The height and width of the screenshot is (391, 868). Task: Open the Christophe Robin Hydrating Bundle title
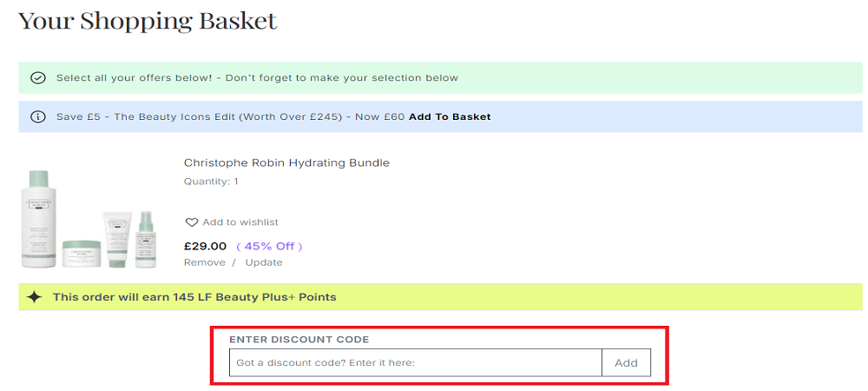coord(286,162)
